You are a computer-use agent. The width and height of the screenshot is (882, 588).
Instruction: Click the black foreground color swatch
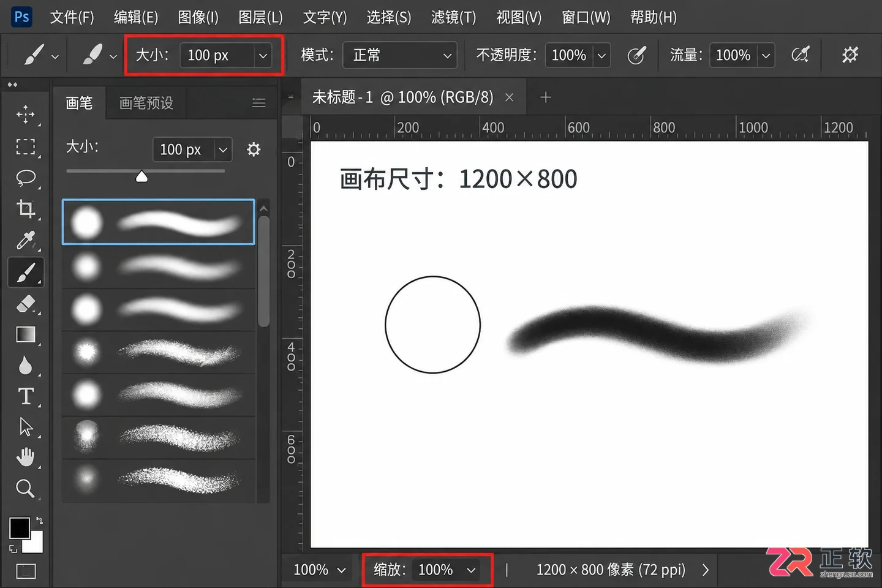(x=20, y=528)
